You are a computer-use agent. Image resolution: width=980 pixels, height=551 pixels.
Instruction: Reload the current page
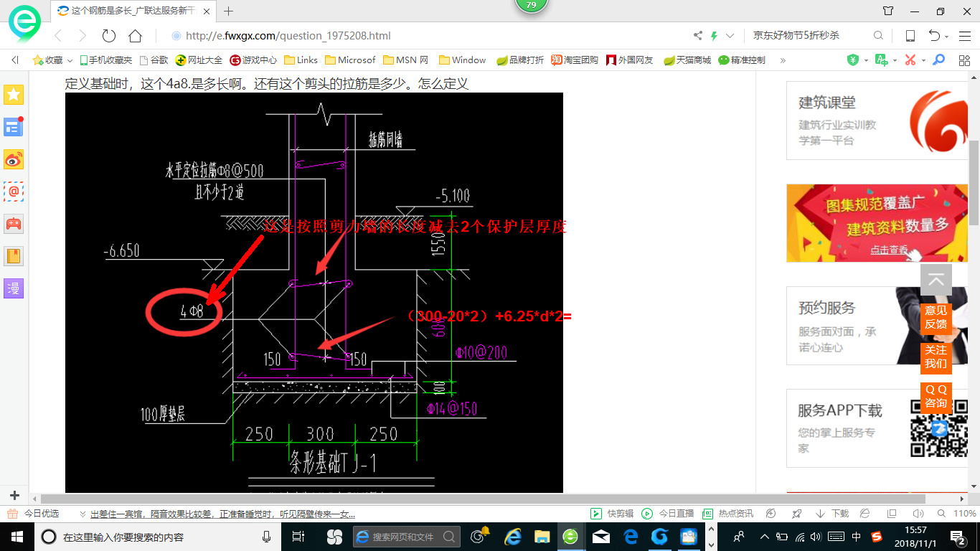click(x=109, y=36)
